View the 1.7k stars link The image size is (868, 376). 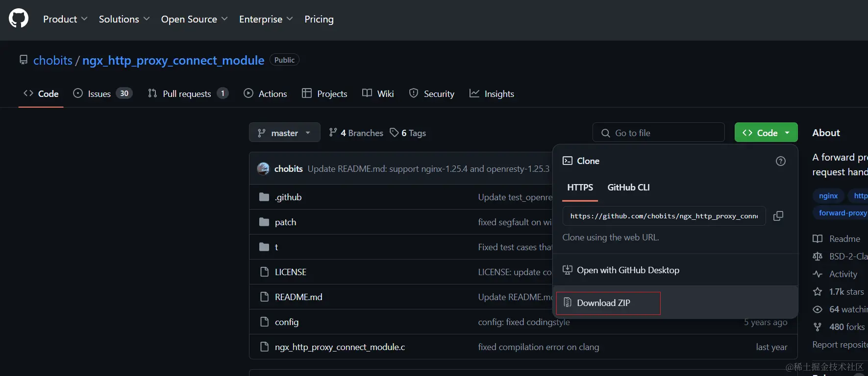click(x=839, y=292)
